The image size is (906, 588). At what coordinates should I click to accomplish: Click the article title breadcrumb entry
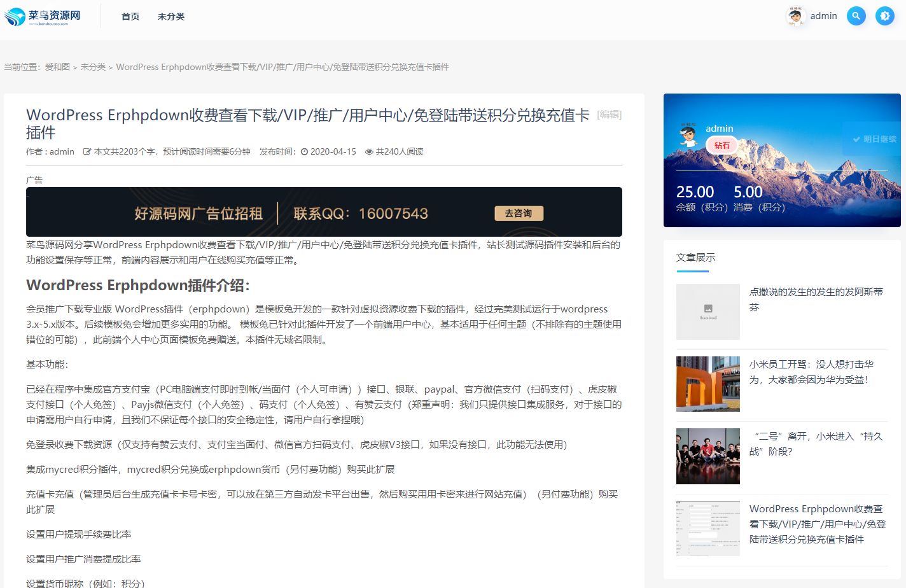click(x=282, y=67)
